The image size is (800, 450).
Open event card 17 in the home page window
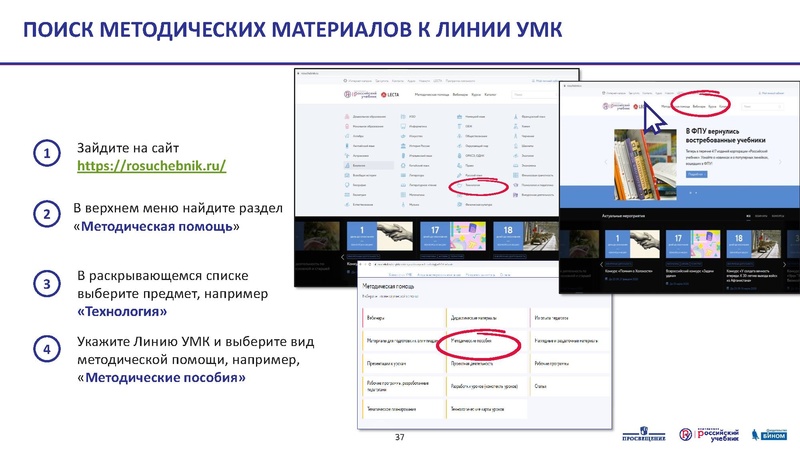point(693,244)
